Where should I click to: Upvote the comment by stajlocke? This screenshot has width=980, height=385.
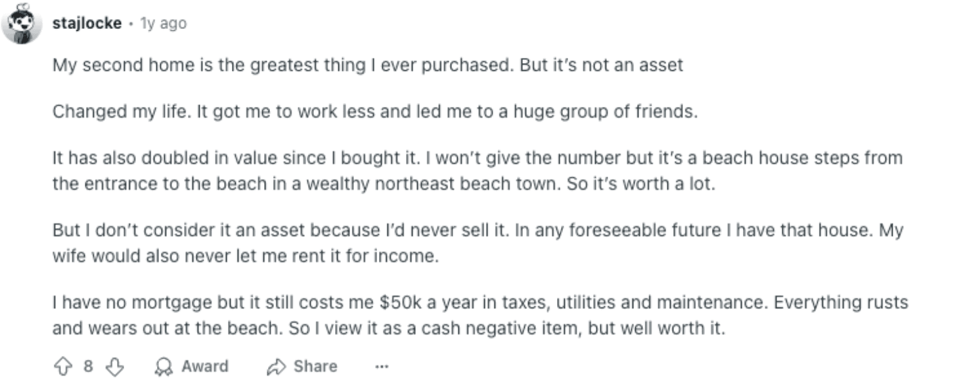(64, 367)
